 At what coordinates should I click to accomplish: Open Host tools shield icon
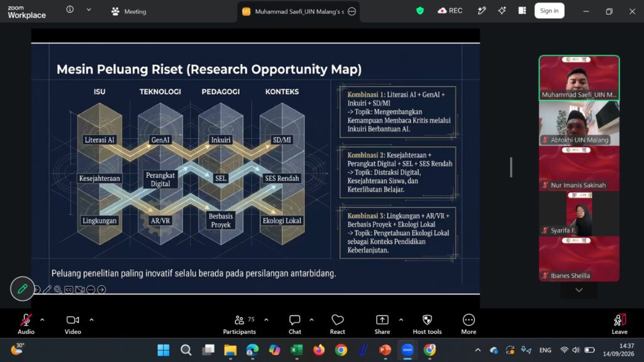point(427,324)
